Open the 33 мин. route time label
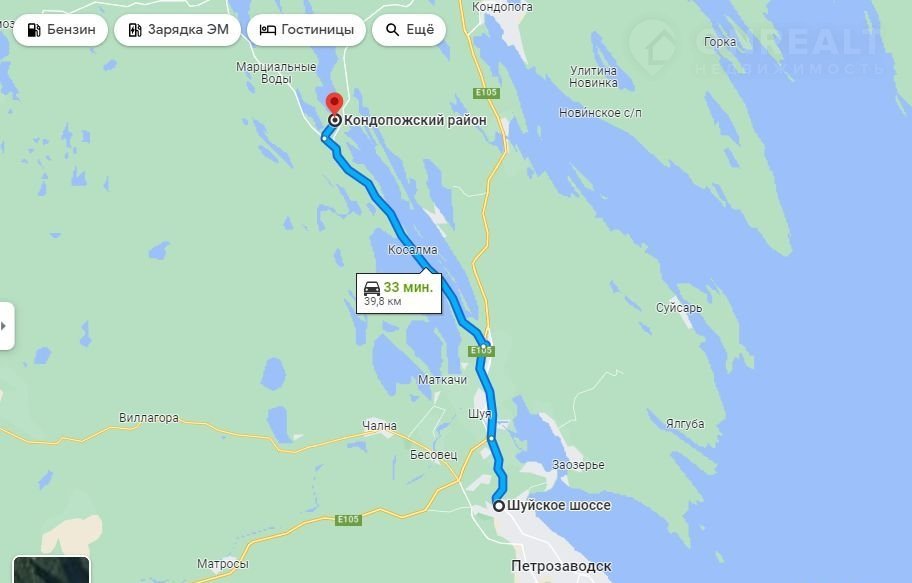Screen dimensions: 912x583 click(x=408, y=287)
